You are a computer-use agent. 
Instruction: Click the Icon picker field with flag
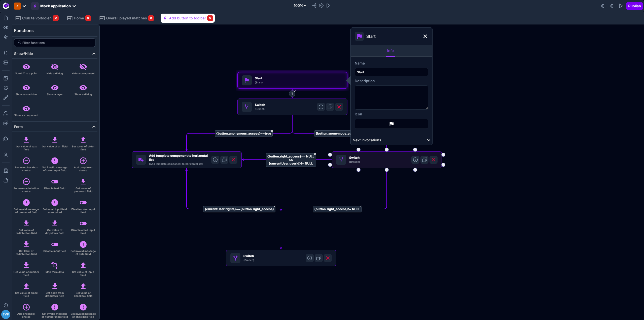(391, 124)
